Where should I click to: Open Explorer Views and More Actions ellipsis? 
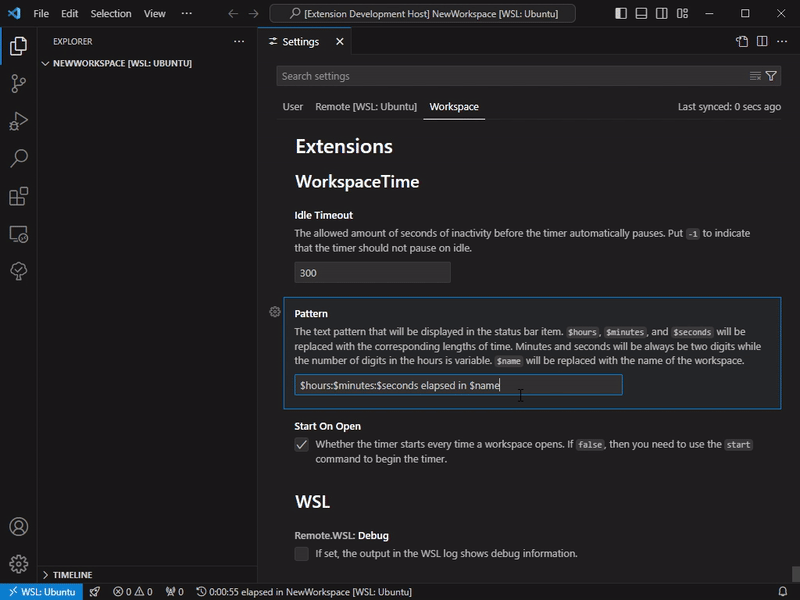[239, 41]
